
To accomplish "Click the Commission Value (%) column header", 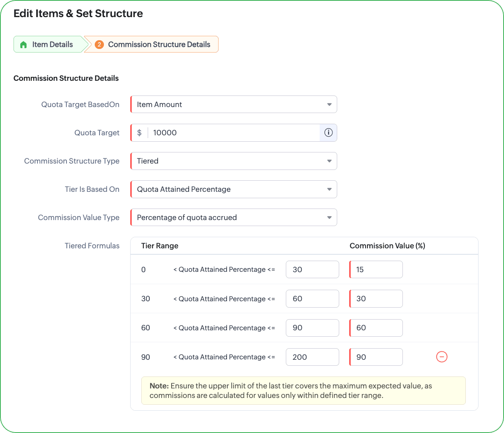I will click(x=387, y=246).
